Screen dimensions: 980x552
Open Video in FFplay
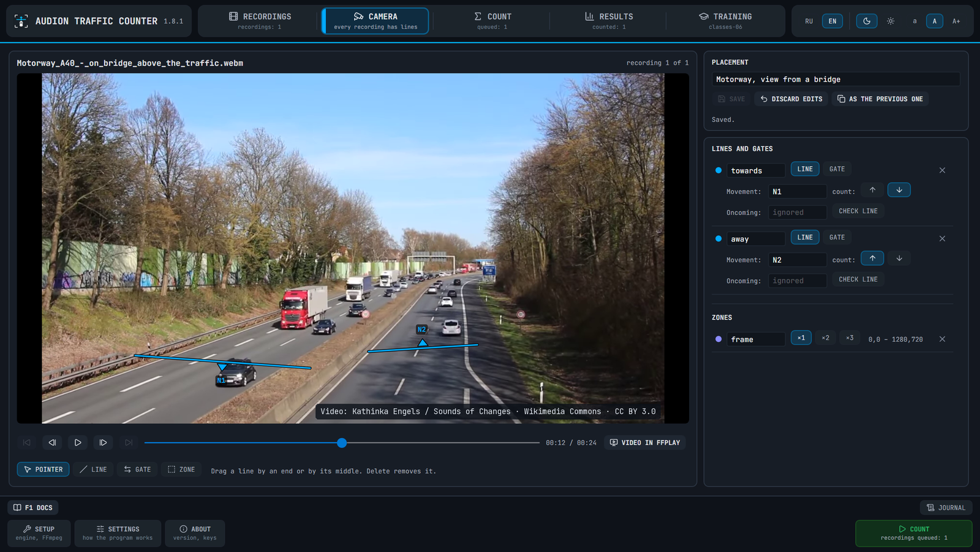pyautogui.click(x=645, y=442)
